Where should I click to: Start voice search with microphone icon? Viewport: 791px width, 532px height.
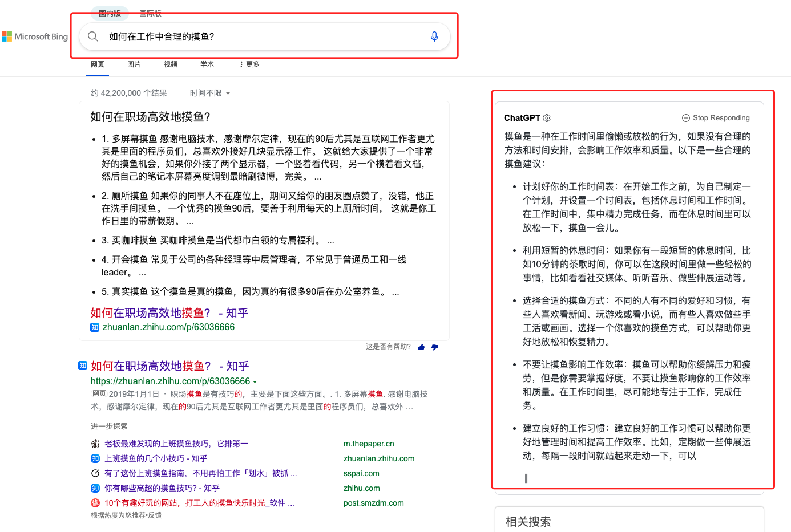(x=434, y=36)
